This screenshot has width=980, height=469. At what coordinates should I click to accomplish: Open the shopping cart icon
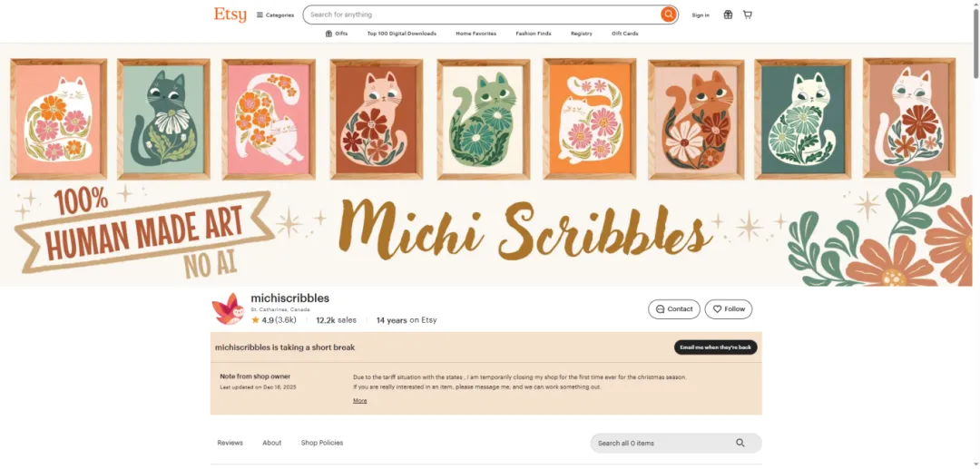click(x=748, y=15)
